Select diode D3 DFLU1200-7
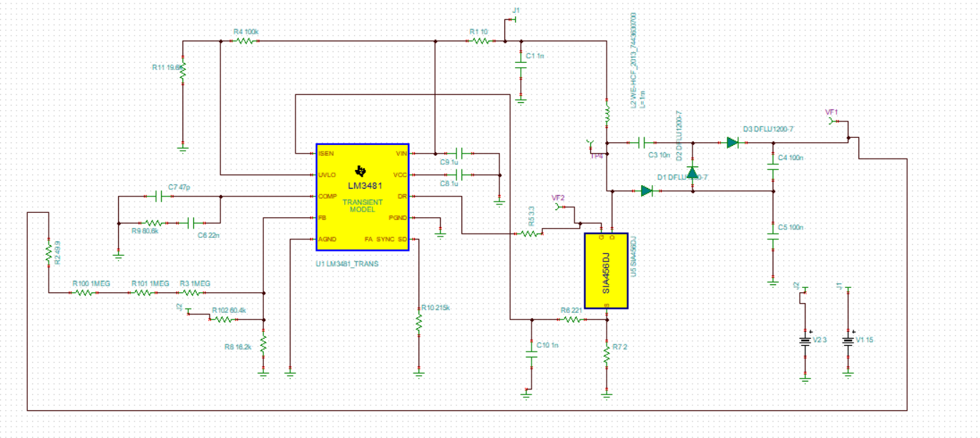The height and width of the screenshot is (438, 980). tap(732, 143)
